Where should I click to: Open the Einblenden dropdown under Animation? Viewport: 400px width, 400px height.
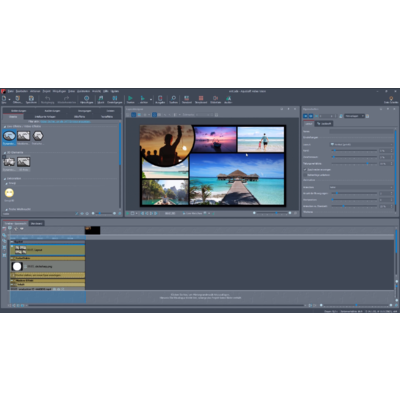pos(362,187)
